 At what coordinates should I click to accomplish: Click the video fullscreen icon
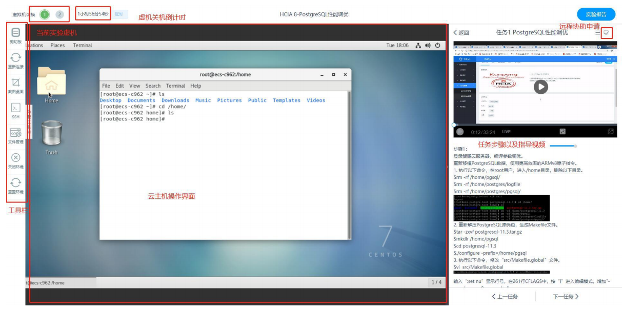click(x=611, y=132)
